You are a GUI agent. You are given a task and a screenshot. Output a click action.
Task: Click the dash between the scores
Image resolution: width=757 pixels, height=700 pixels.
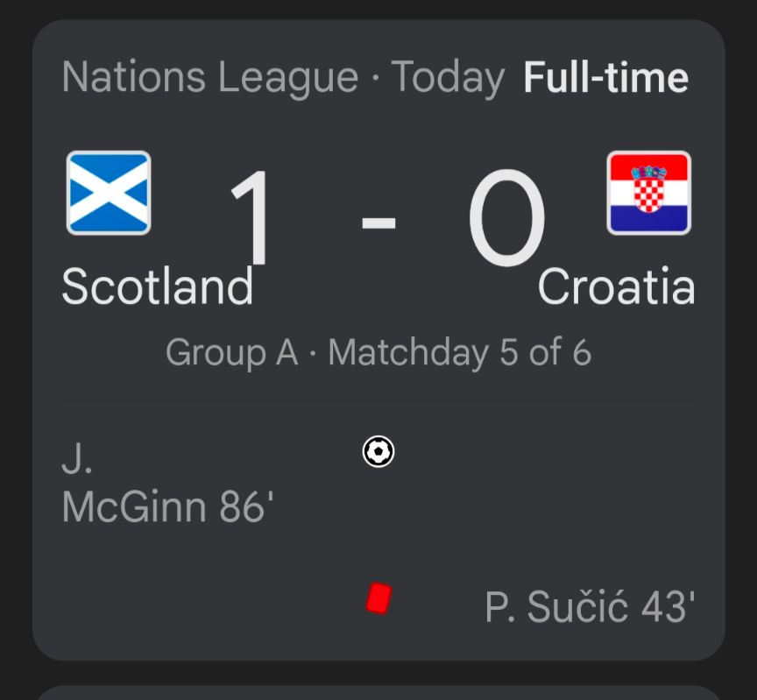(378, 223)
